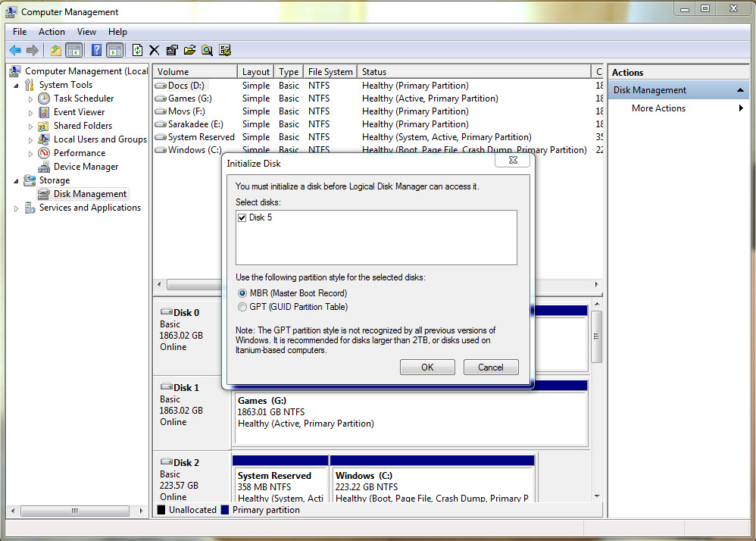756x541 pixels.
Task: Expand Services and Applications arrow
Action: (17, 208)
